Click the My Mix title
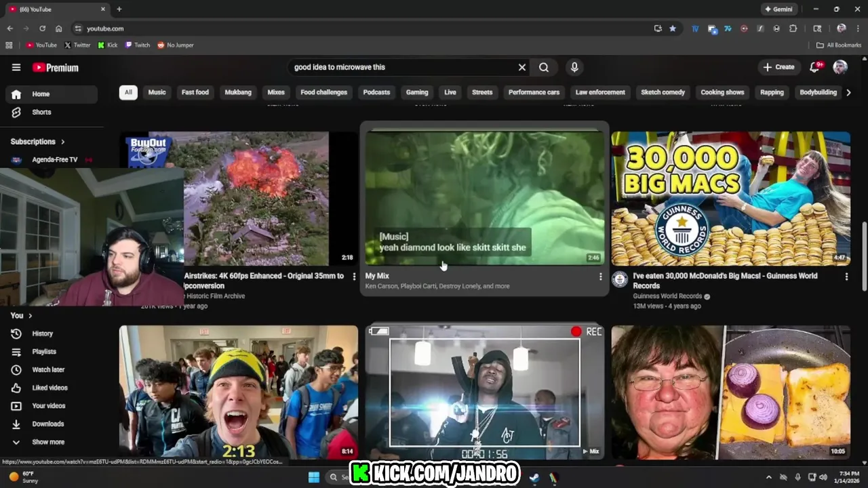This screenshot has width=868, height=488. tap(377, 276)
